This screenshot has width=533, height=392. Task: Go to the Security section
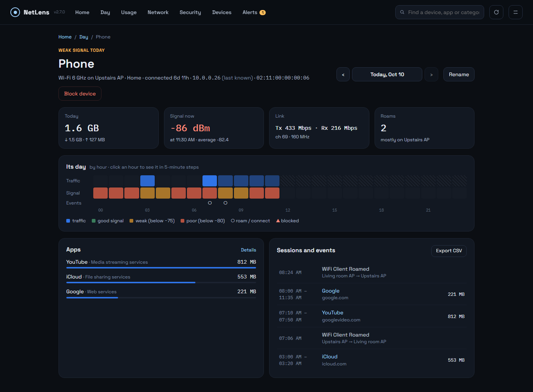[190, 12]
